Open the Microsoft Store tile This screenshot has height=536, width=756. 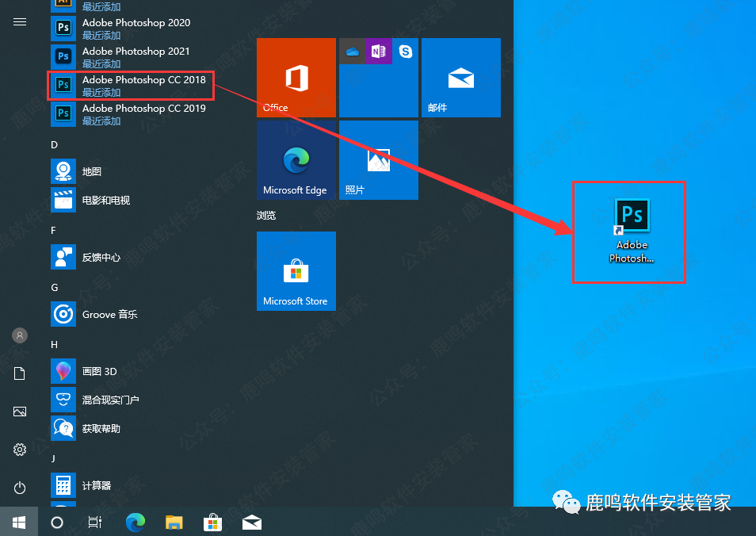tap(296, 270)
